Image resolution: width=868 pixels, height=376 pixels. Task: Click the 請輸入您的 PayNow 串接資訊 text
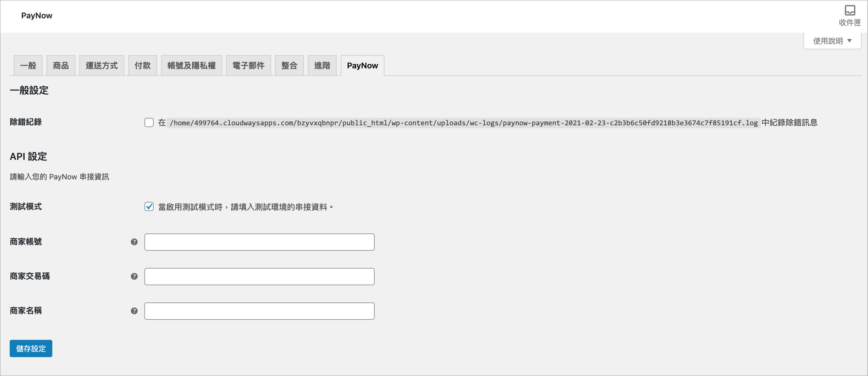click(x=59, y=177)
